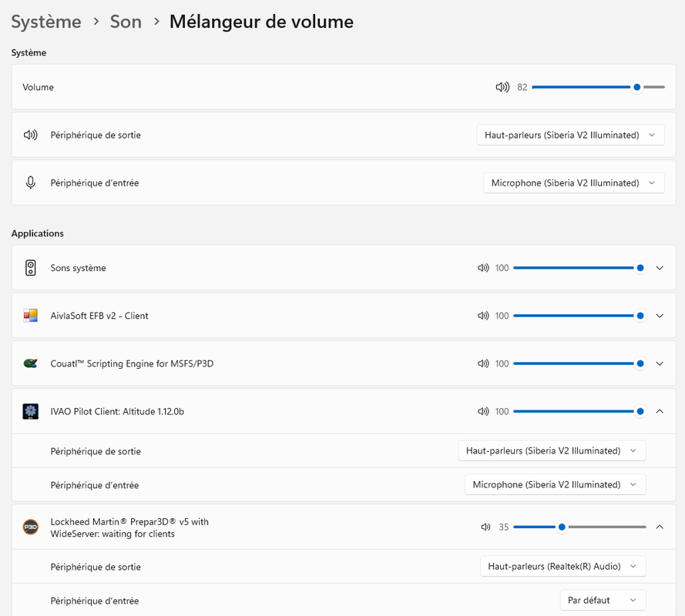
Task: Mute IVAO Pilot Client speaker icon
Action: [x=483, y=411]
